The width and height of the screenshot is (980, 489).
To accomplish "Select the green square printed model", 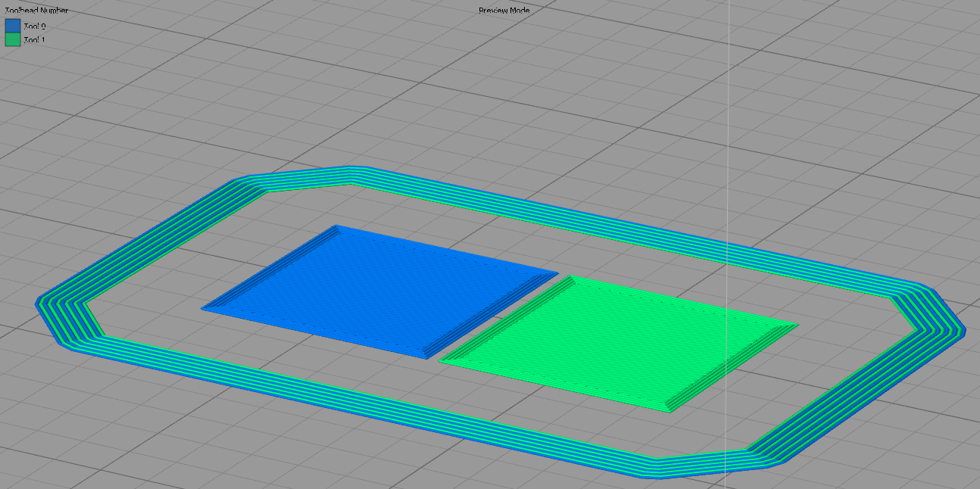I will (617, 342).
